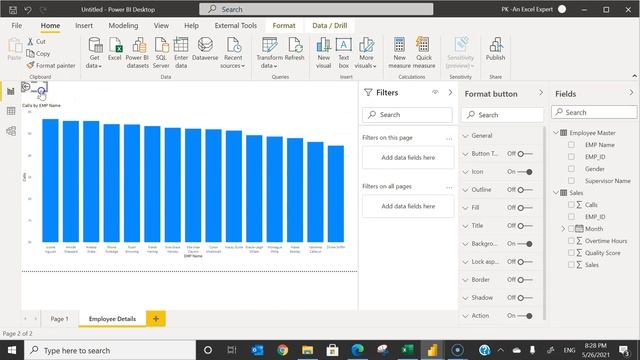The width and height of the screenshot is (640, 360).
Task: Open the View tab
Action: pos(161,25)
